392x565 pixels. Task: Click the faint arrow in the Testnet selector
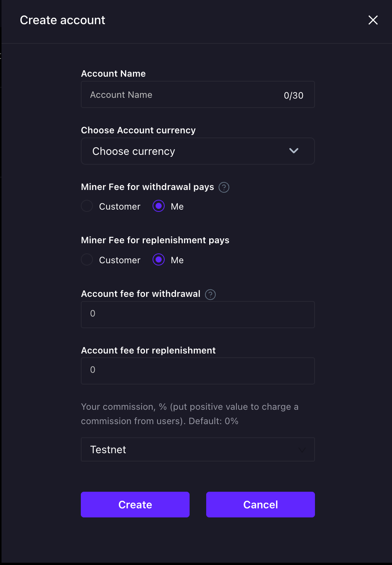tap(302, 450)
